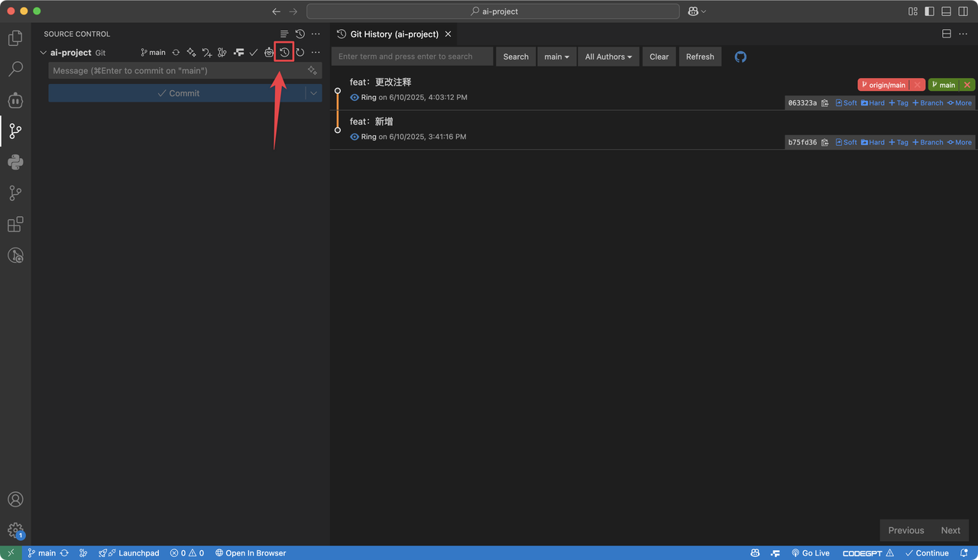The width and height of the screenshot is (978, 560).
Task: Click circular refresh icon in ai-project row
Action: [300, 53]
